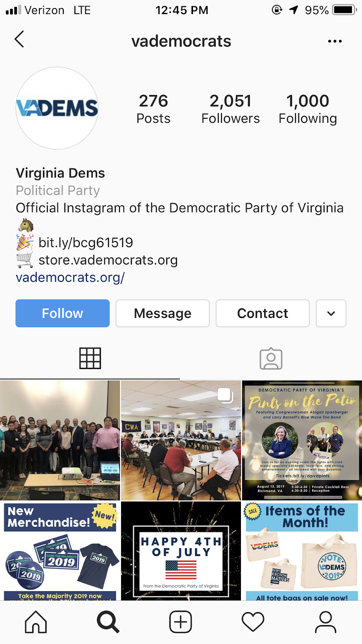View the 1,000 Following list

[x=308, y=109]
